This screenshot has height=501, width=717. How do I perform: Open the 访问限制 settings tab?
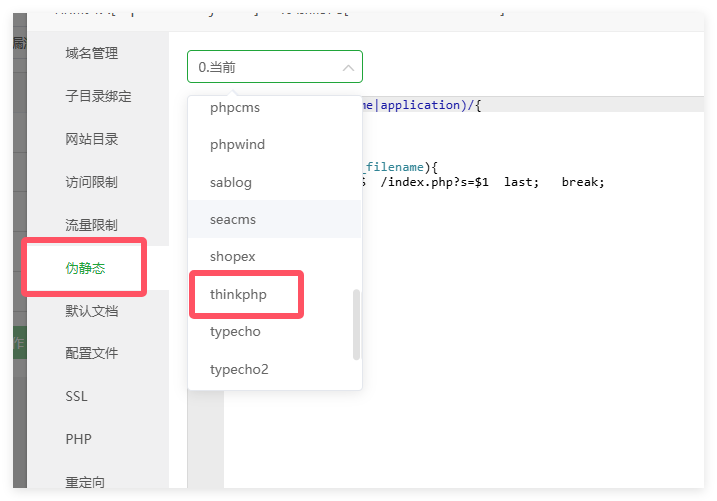pos(91,182)
